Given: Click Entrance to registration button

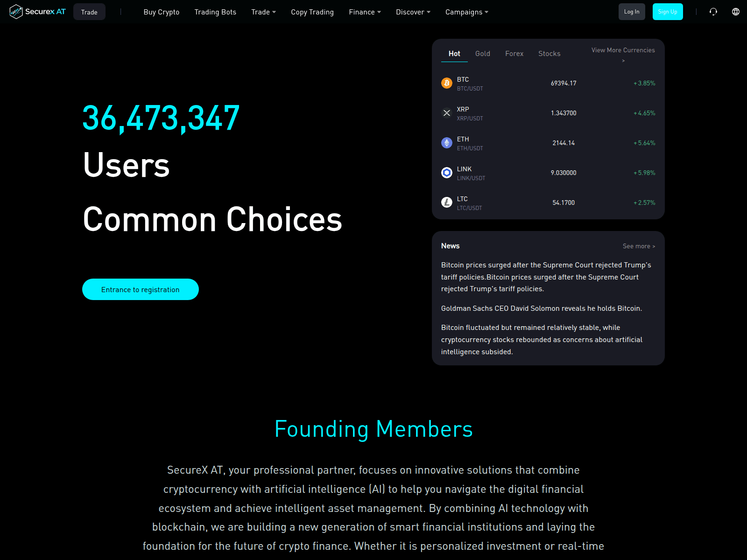Looking at the screenshot, I should point(141,289).
